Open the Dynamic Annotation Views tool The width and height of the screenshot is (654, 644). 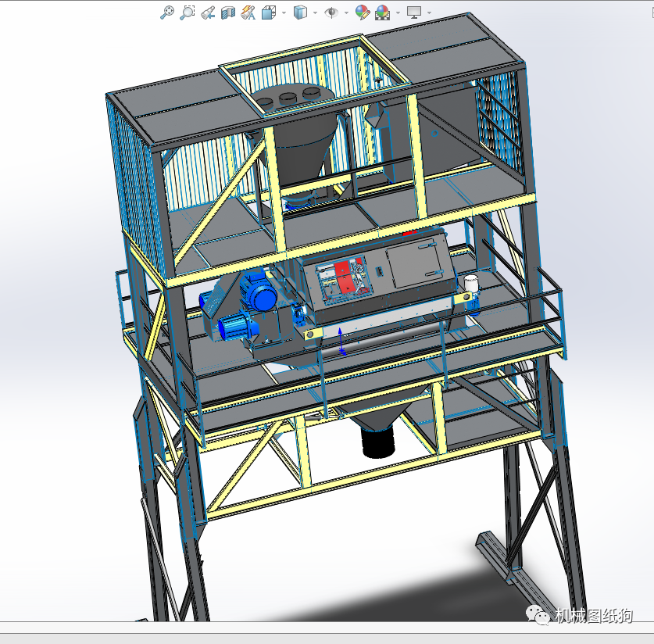tap(248, 13)
